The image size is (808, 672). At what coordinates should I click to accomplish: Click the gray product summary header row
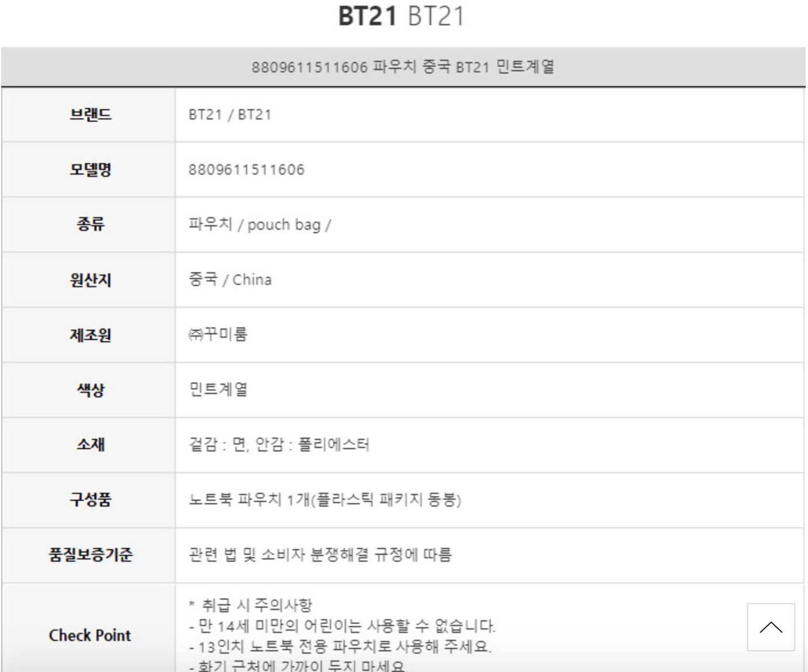click(402, 67)
